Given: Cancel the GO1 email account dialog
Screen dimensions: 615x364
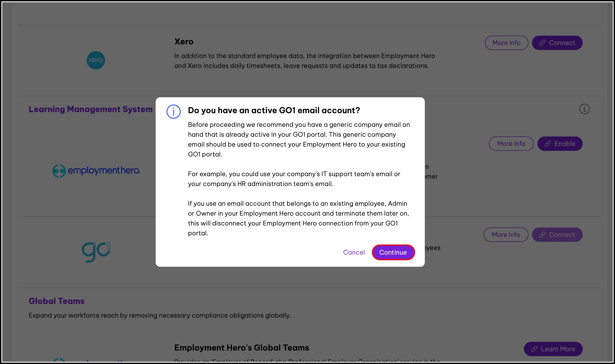Looking at the screenshot, I should [354, 252].
